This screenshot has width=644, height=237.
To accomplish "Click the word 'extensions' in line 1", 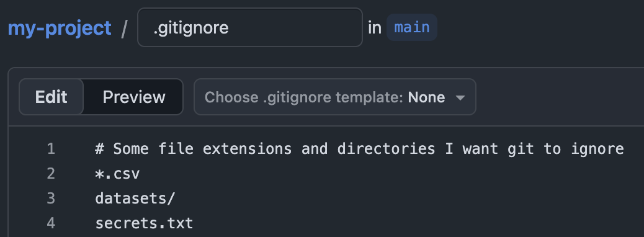I will click(x=248, y=149).
